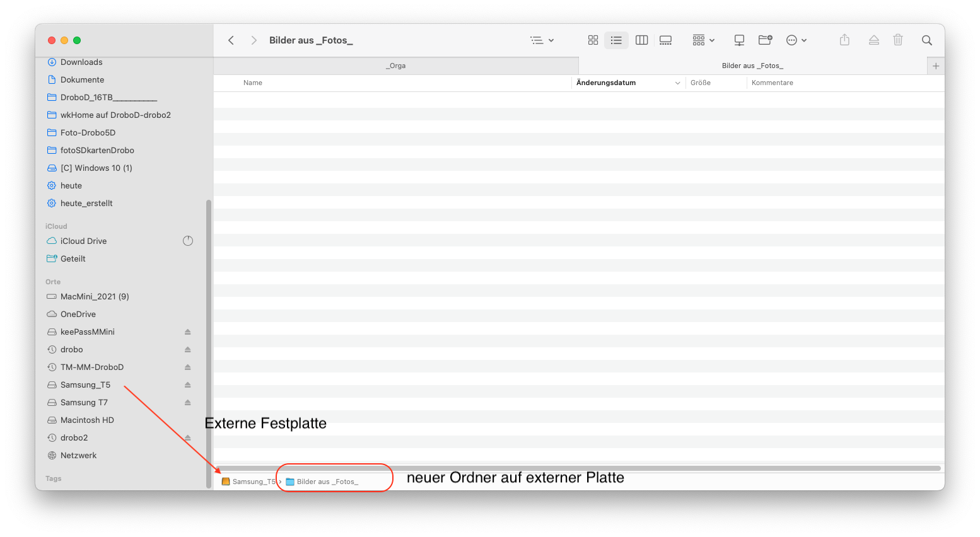This screenshot has width=980, height=537.
Task: Switch to icon grid view
Action: point(593,40)
